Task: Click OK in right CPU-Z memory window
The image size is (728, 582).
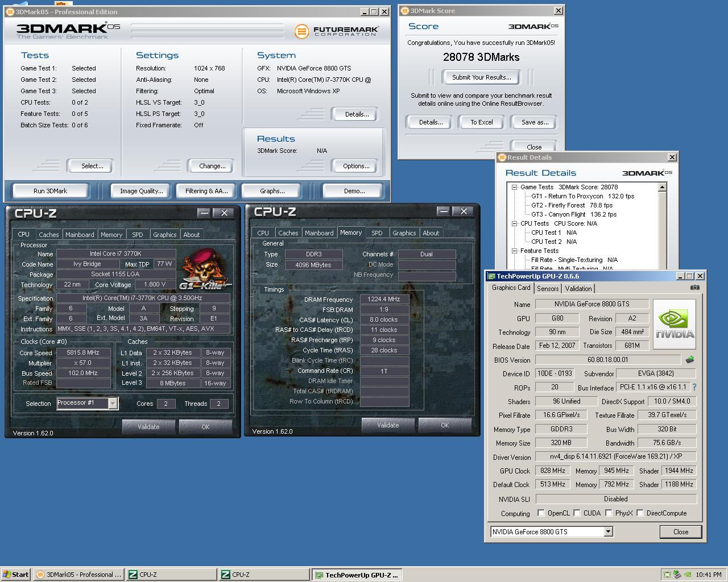Action: [445, 425]
